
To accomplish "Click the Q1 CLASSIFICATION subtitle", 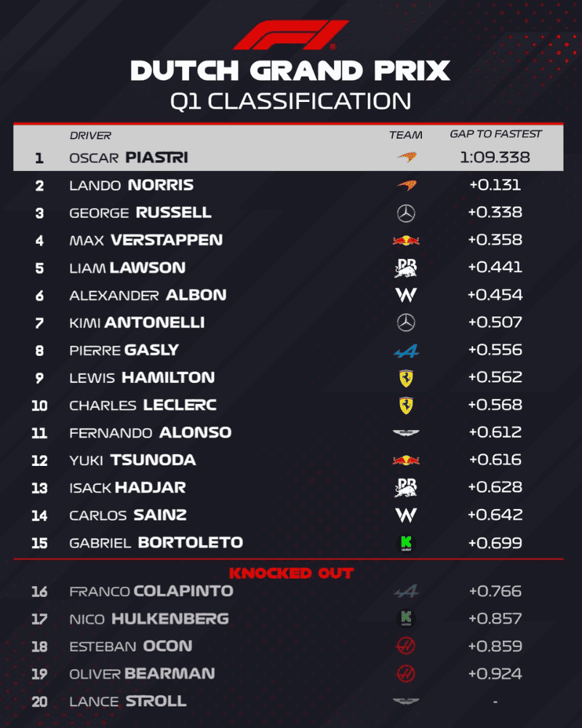I will click(290, 100).
